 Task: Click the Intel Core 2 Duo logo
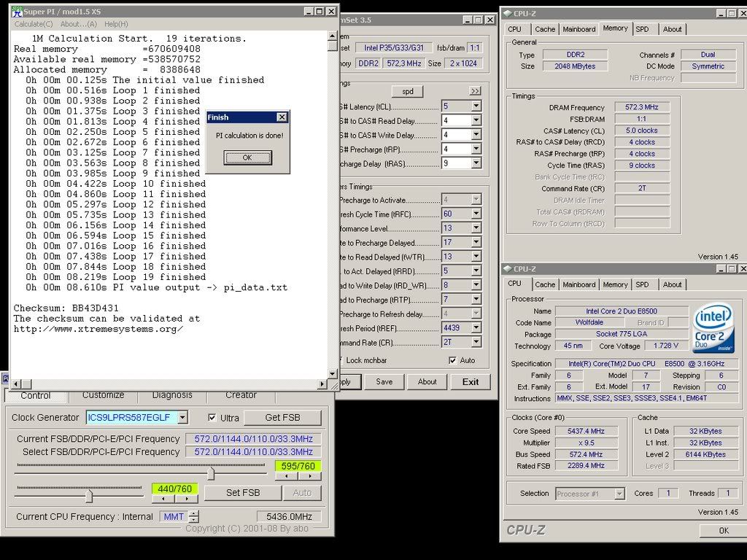[x=713, y=329]
